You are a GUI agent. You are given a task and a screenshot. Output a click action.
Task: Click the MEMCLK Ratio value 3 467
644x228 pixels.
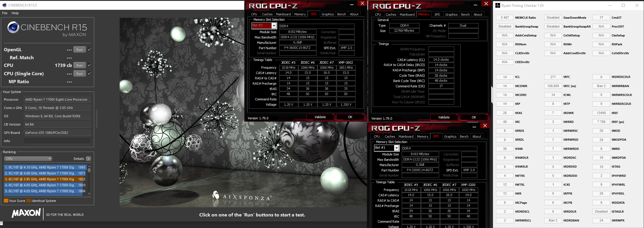tap(505, 18)
